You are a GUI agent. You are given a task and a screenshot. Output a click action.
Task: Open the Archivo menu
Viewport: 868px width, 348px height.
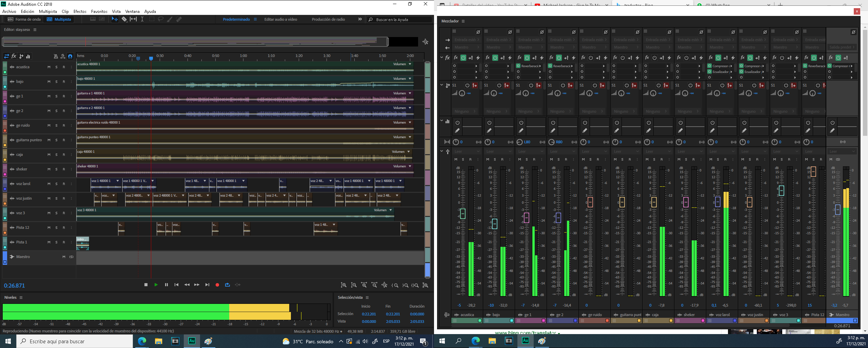point(9,12)
